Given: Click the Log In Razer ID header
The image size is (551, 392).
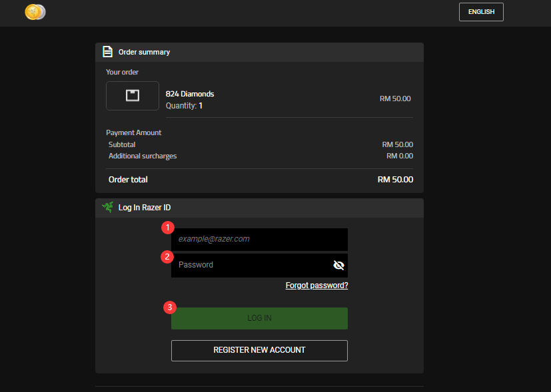Looking at the screenshot, I should [145, 208].
